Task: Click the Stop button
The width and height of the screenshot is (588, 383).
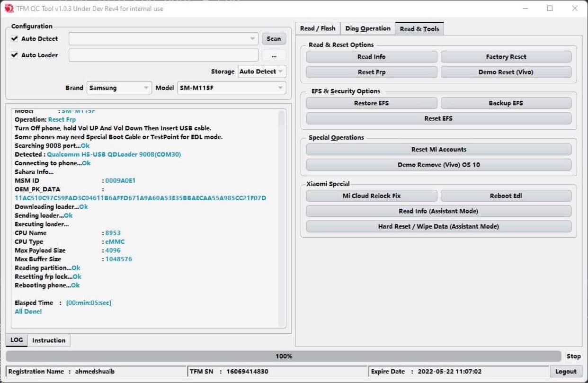Action: point(573,356)
